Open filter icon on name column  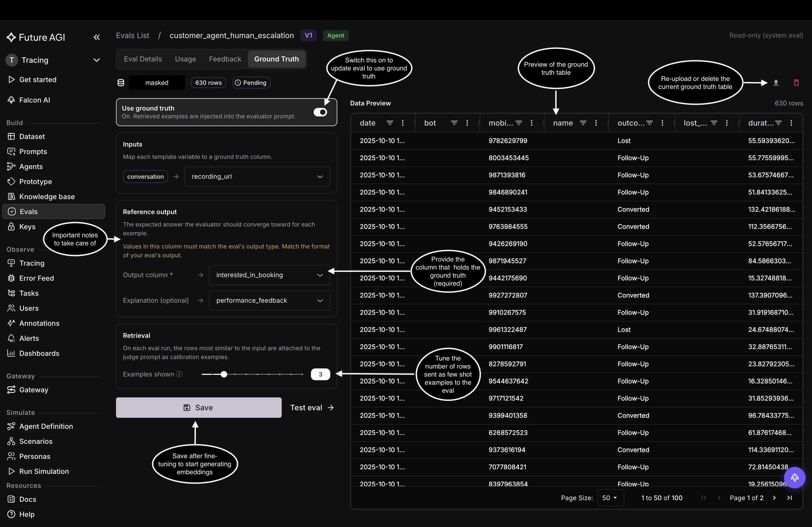(x=583, y=123)
